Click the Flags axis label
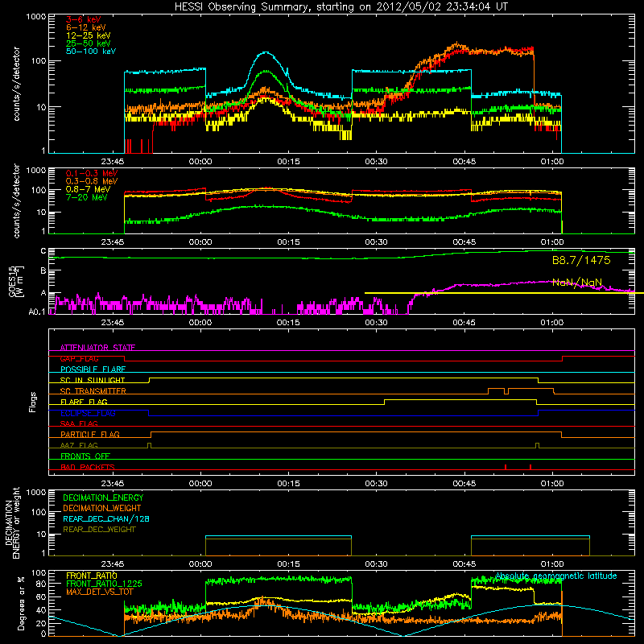 [x=33, y=402]
